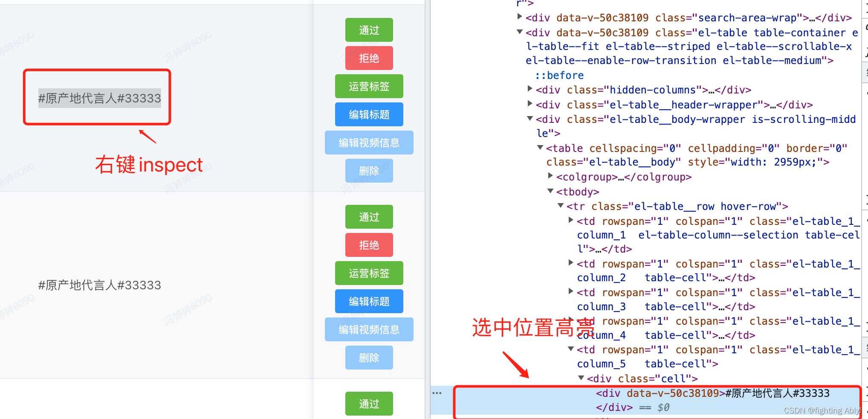Click 拒绝 button in second row
Image resolution: width=868 pixels, height=419 pixels.
pos(369,245)
